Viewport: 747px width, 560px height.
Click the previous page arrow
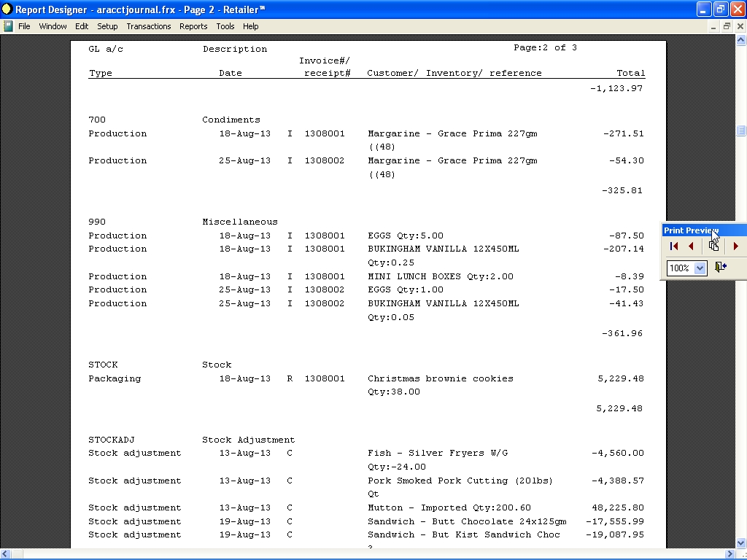point(691,246)
